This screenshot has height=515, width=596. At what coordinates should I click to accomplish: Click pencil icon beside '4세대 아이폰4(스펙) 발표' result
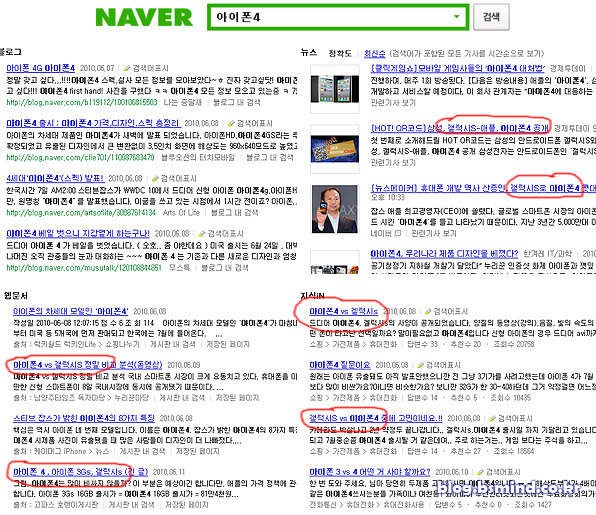(155, 179)
